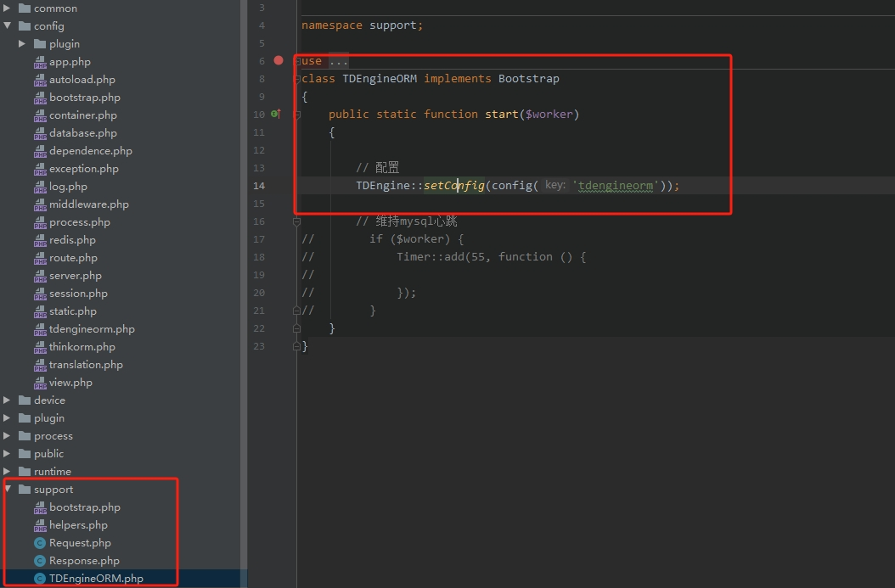Click the container.php file icon

40,115
